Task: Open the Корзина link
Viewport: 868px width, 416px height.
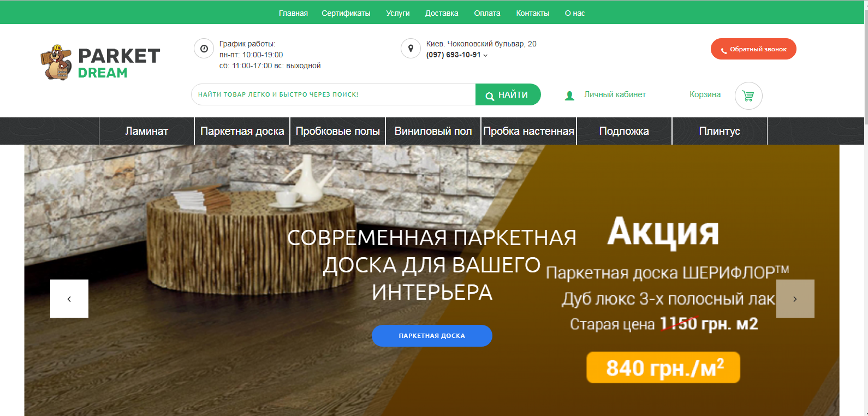Action: click(705, 94)
